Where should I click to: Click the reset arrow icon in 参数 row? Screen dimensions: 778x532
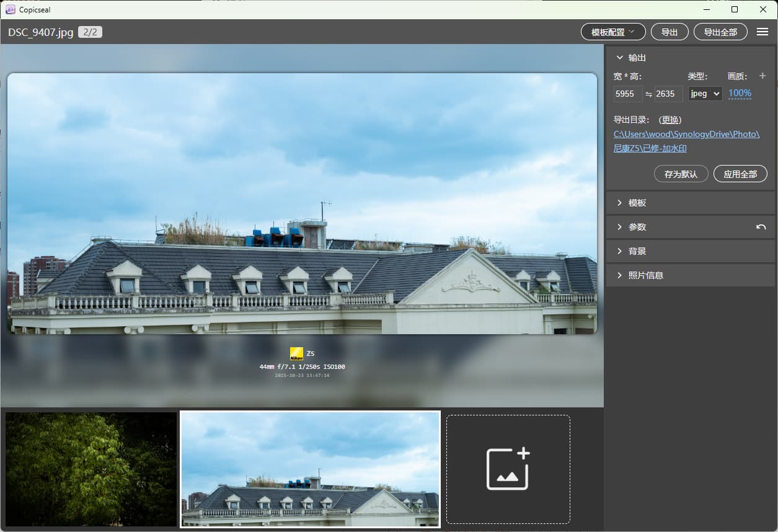pyautogui.click(x=761, y=228)
